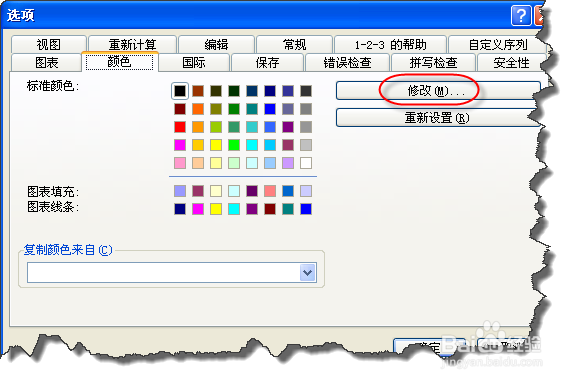The image size is (575, 382).
Task: Pick the last blue swatch in 图表线条 row
Action: coord(306,209)
